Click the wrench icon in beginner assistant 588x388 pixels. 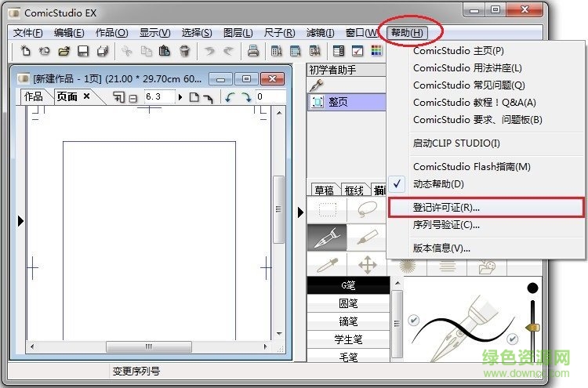pos(316,85)
